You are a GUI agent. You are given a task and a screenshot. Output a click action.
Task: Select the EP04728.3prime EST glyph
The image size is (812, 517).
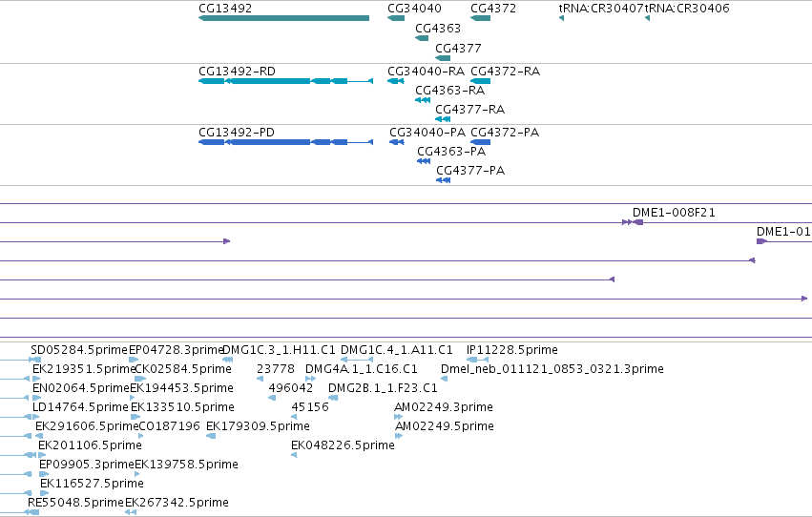tap(134, 360)
